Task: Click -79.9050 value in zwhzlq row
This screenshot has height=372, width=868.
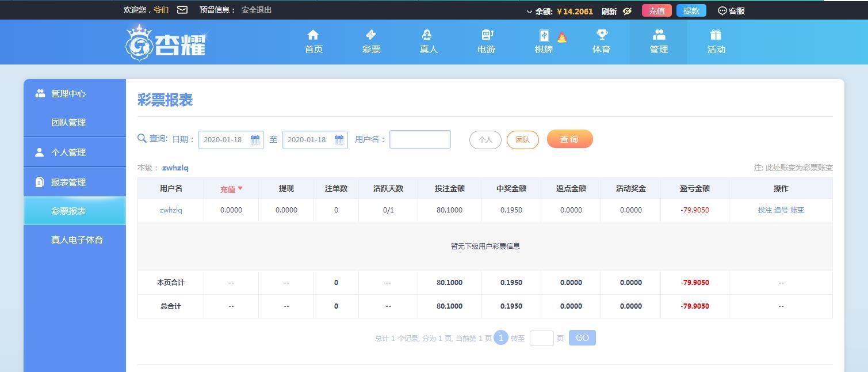Action: [x=695, y=210]
